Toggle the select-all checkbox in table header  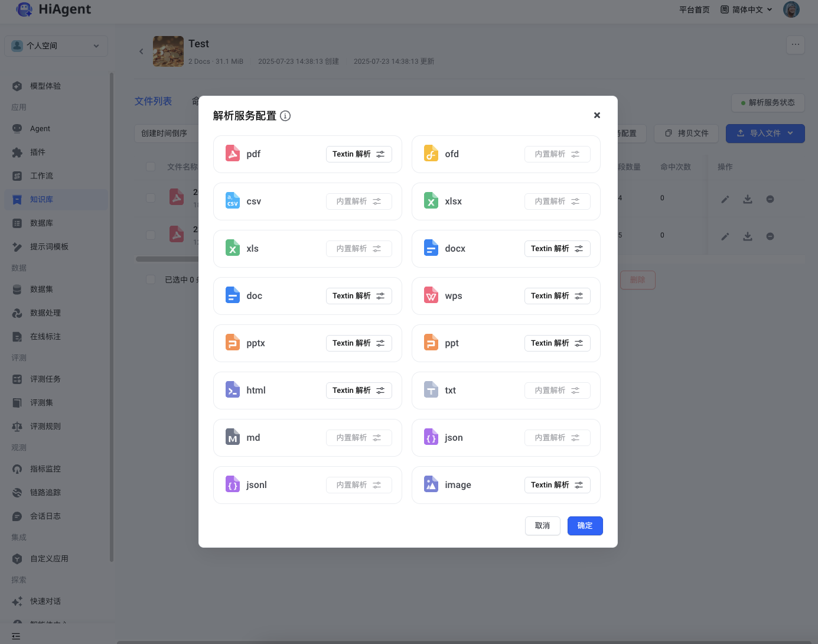point(151,167)
